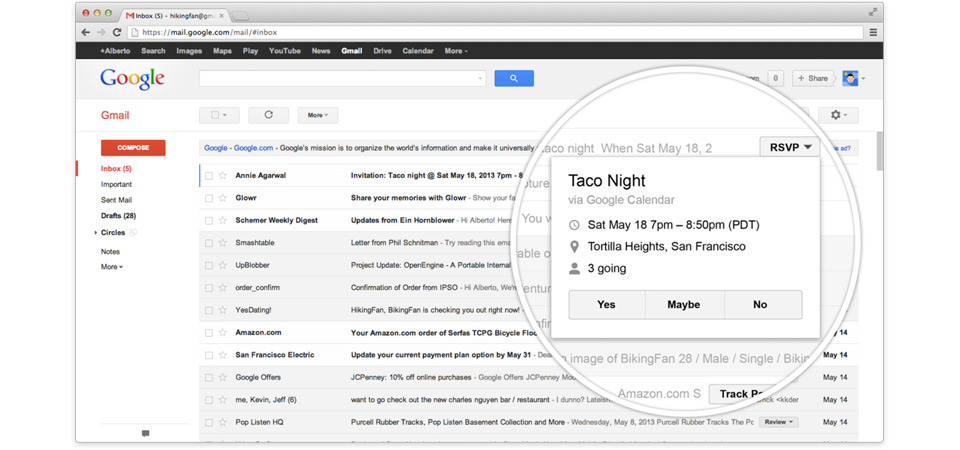Click Gmail refresh button in toolbar
Screen dimensions: 960x450
point(268,115)
